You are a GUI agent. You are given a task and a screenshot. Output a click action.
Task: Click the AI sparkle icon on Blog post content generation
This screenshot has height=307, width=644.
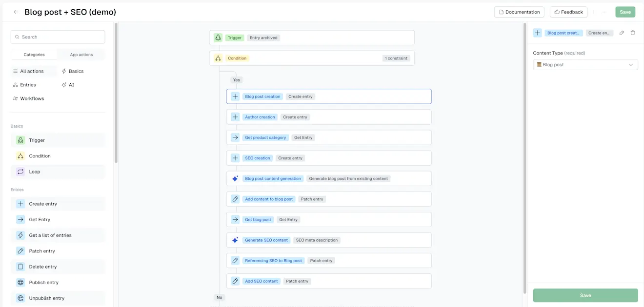[235, 178]
